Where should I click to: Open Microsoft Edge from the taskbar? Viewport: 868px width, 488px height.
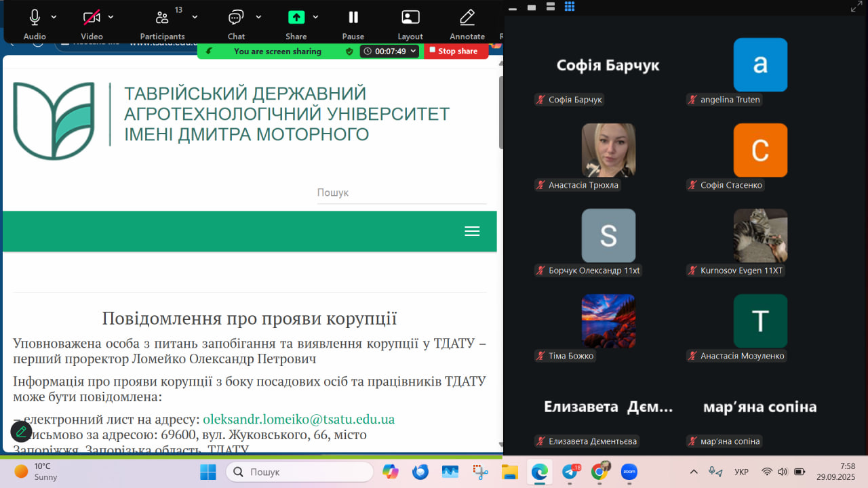(540, 472)
